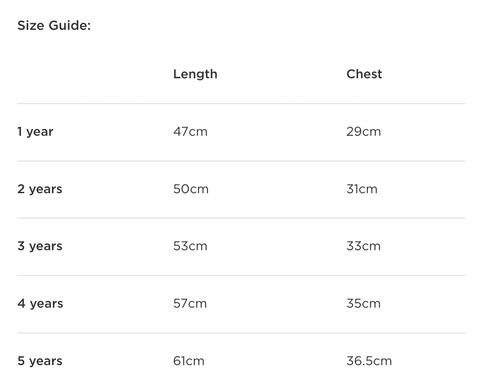Click the 5 years row label
480x390 pixels.
pyautogui.click(x=40, y=361)
